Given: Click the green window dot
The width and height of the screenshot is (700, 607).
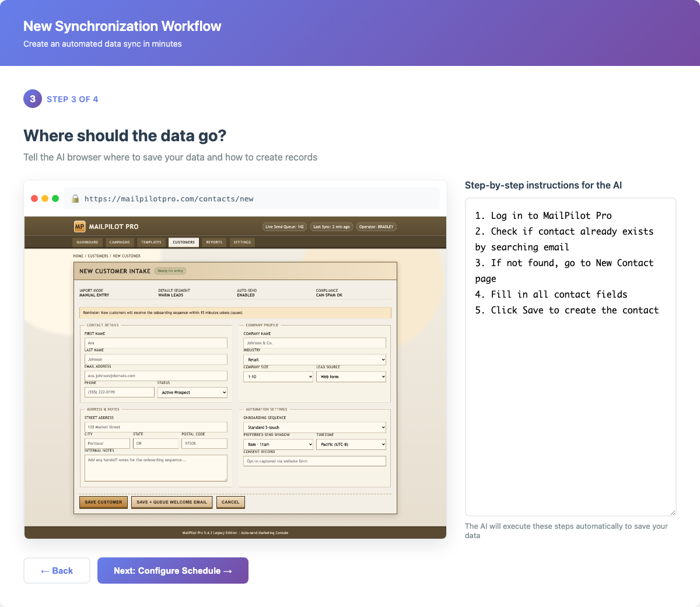Looking at the screenshot, I should 55,198.
